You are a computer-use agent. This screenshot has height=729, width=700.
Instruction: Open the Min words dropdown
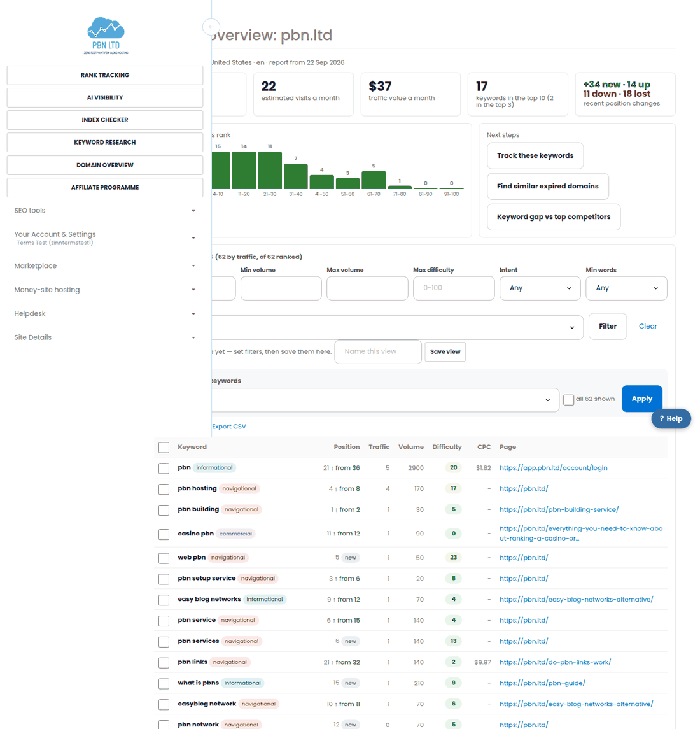[626, 288]
